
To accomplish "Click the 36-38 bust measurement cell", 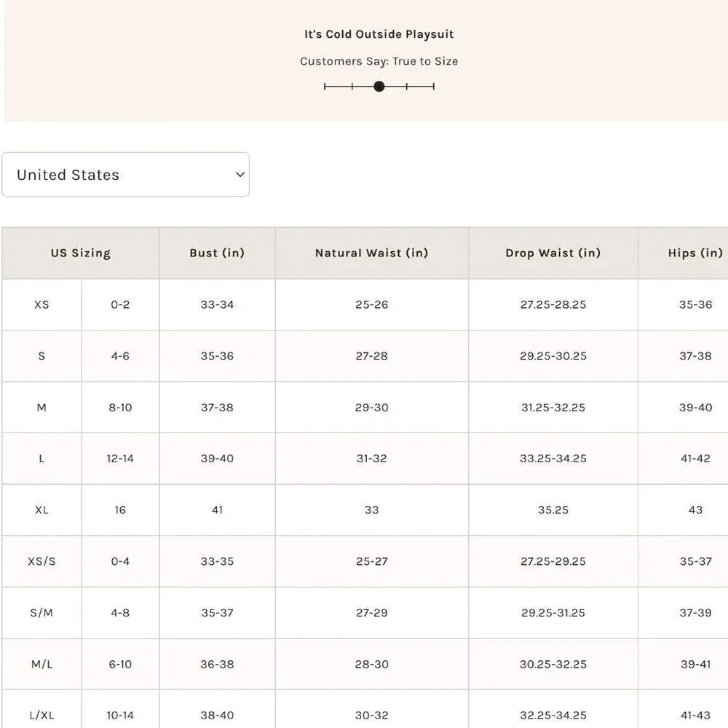I will (217, 665).
